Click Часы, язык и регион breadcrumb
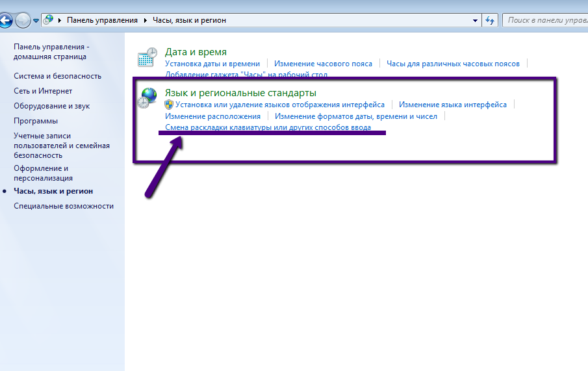The width and height of the screenshot is (588, 371). pyautogui.click(x=189, y=20)
